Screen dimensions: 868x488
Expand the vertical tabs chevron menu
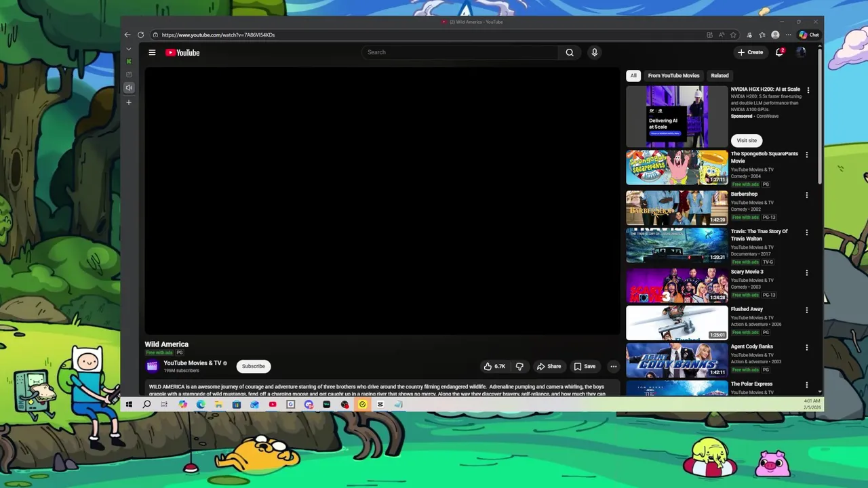(x=129, y=49)
